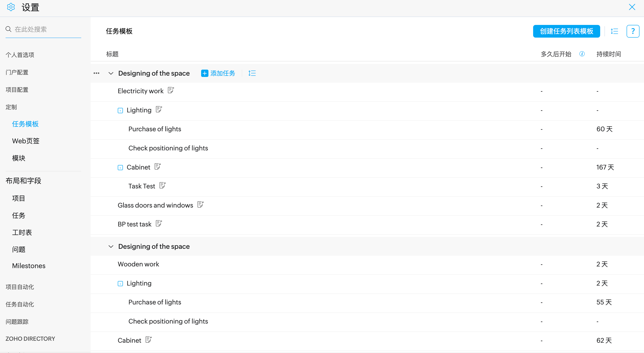
Task: Click 创建任务列表模板 button
Action: (x=566, y=31)
